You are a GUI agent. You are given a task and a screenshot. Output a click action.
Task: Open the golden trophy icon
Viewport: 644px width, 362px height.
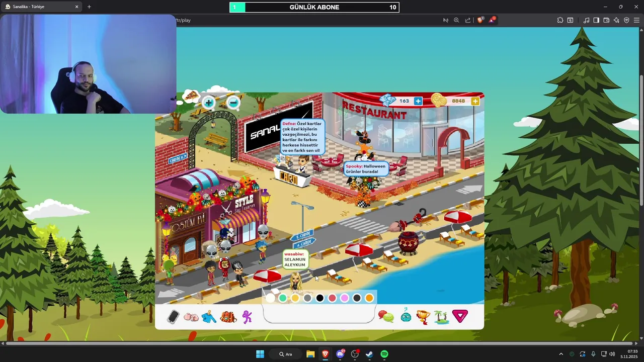click(423, 317)
